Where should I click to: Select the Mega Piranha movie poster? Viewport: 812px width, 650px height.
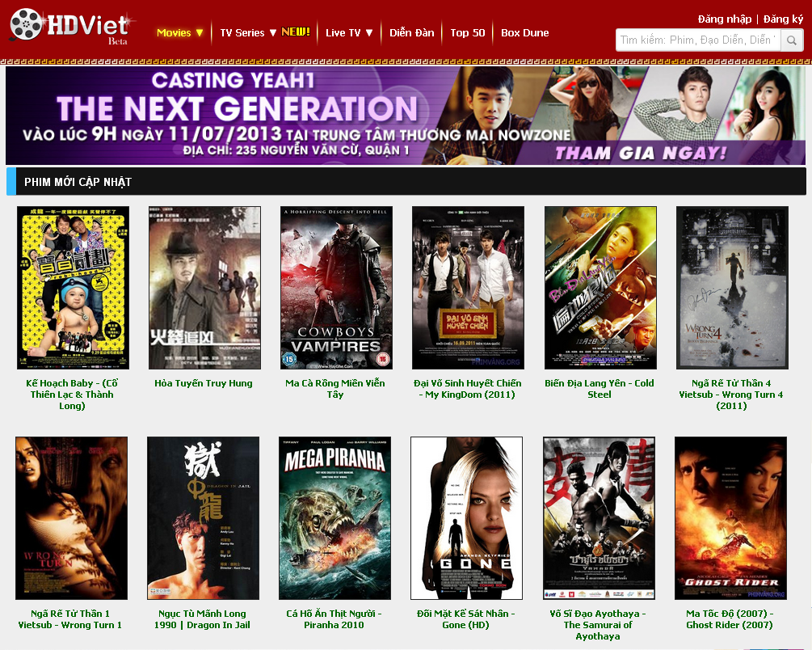[x=334, y=518]
